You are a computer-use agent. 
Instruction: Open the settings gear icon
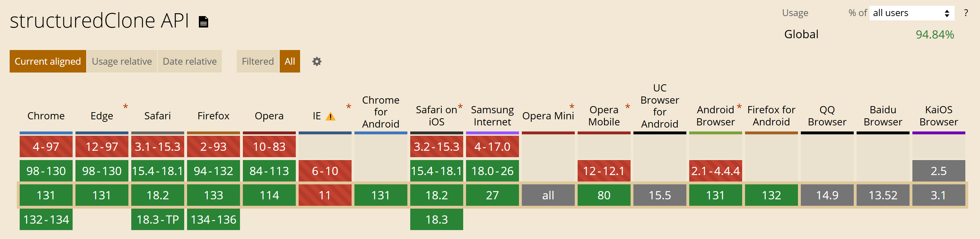click(x=317, y=61)
